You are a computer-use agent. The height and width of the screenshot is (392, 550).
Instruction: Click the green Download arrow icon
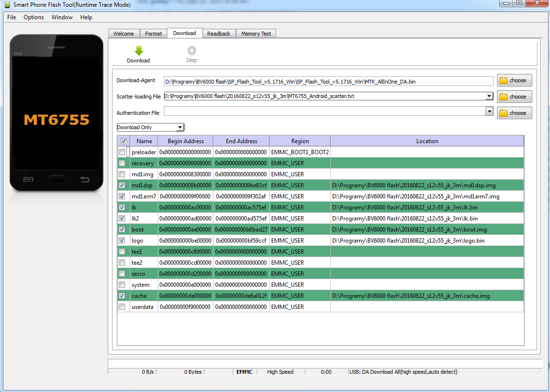pyautogui.click(x=138, y=51)
